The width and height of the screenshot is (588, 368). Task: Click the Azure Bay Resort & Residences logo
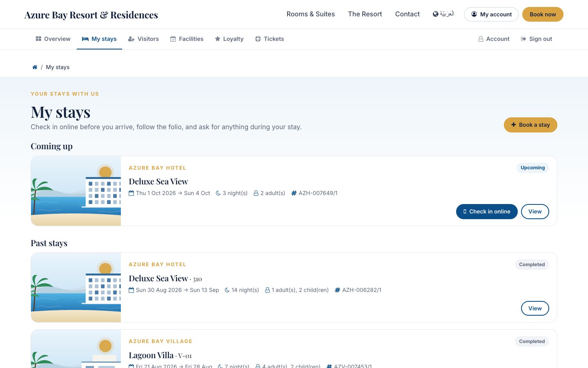(x=91, y=15)
